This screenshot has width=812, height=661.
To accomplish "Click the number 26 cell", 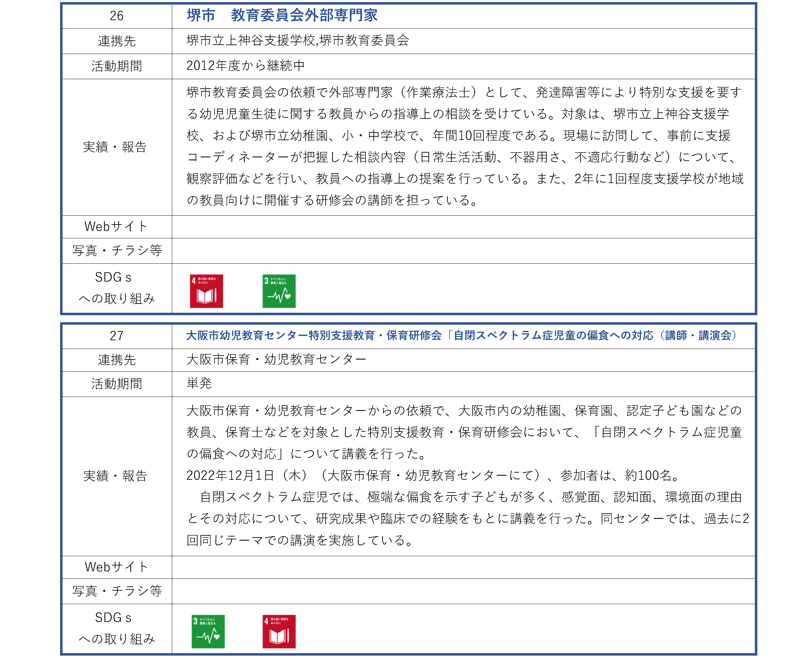I will (x=116, y=16).
